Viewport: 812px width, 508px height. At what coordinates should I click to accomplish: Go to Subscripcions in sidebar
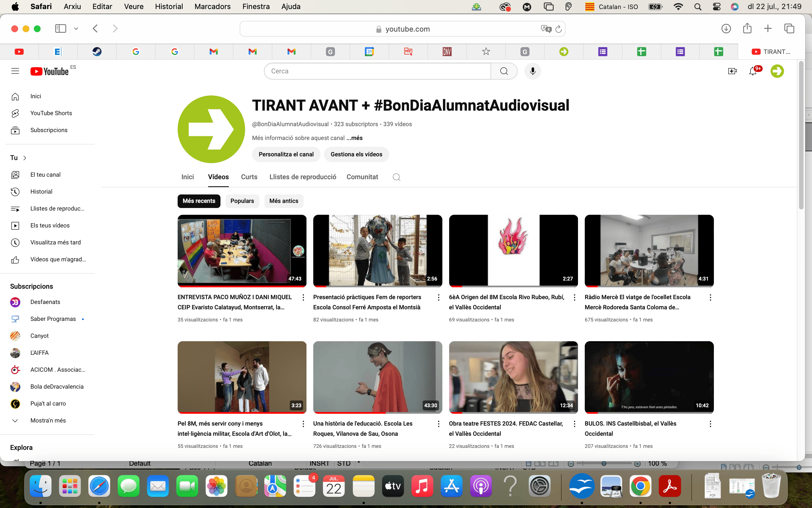coord(50,130)
